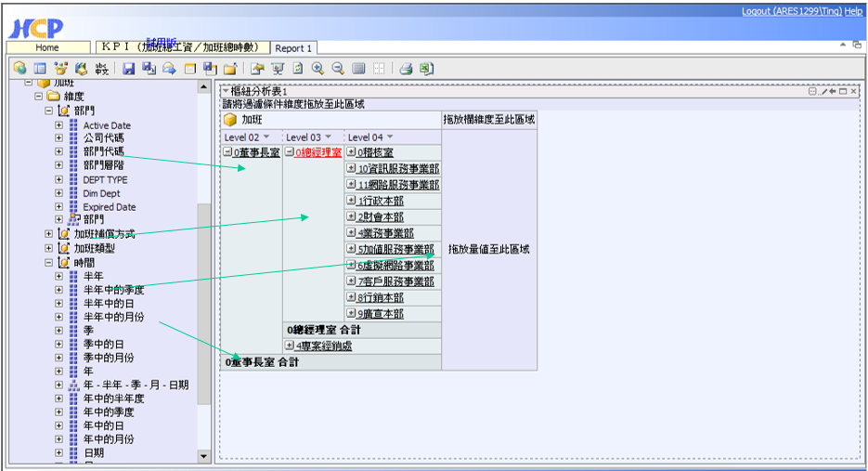Select 公司代碼 in the tree
868x471 pixels.
click(104, 138)
